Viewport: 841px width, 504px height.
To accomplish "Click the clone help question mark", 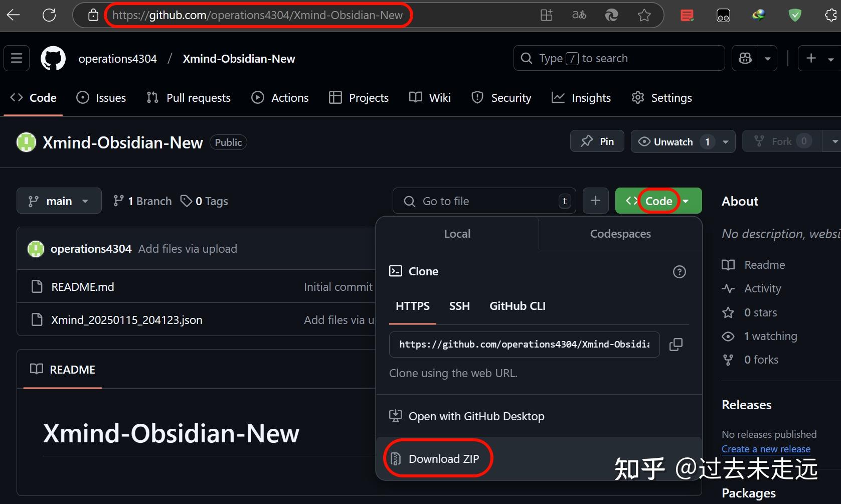I will tap(680, 271).
